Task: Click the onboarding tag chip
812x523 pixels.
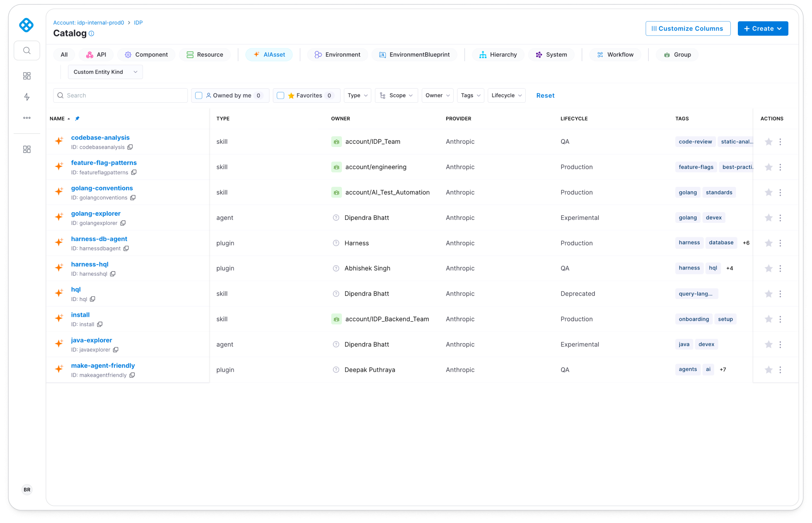Action: click(694, 319)
